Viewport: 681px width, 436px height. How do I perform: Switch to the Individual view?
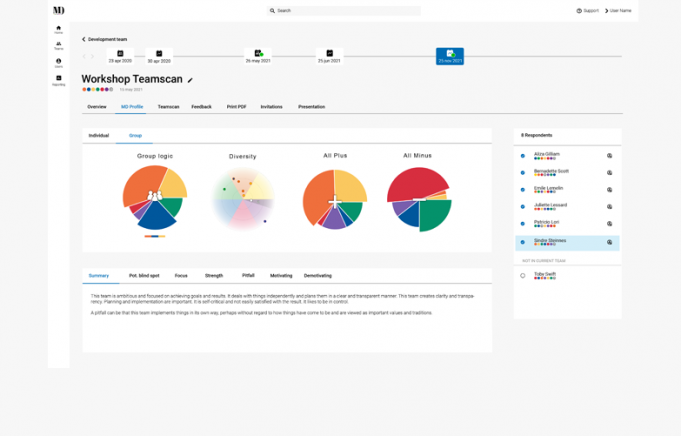99,135
